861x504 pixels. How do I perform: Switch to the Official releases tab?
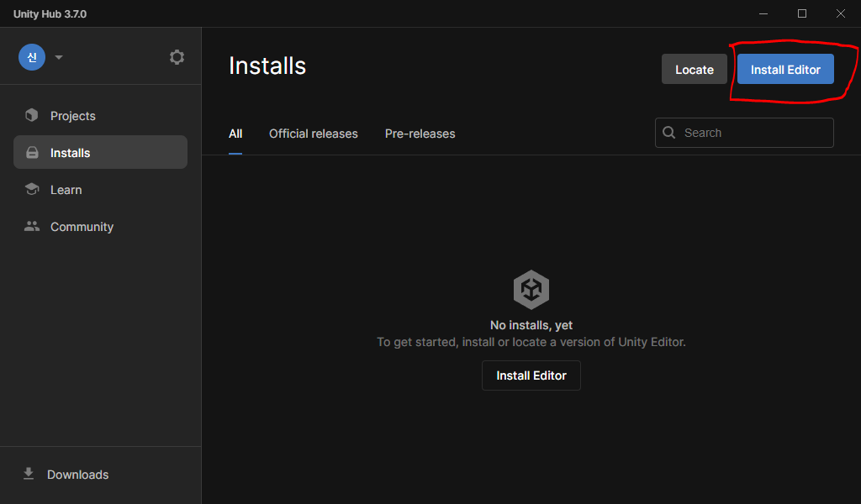coord(313,134)
